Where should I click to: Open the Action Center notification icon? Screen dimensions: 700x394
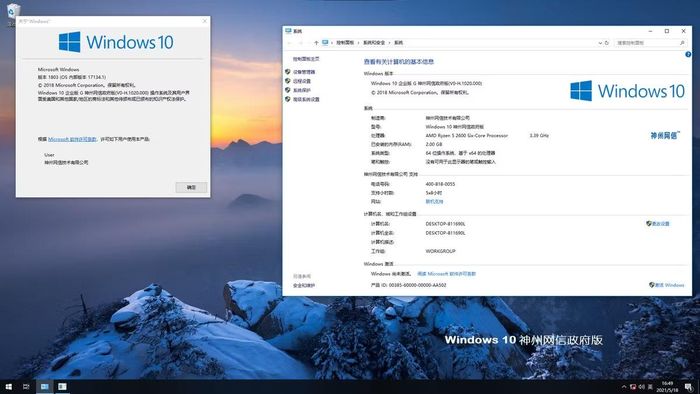click(x=689, y=386)
